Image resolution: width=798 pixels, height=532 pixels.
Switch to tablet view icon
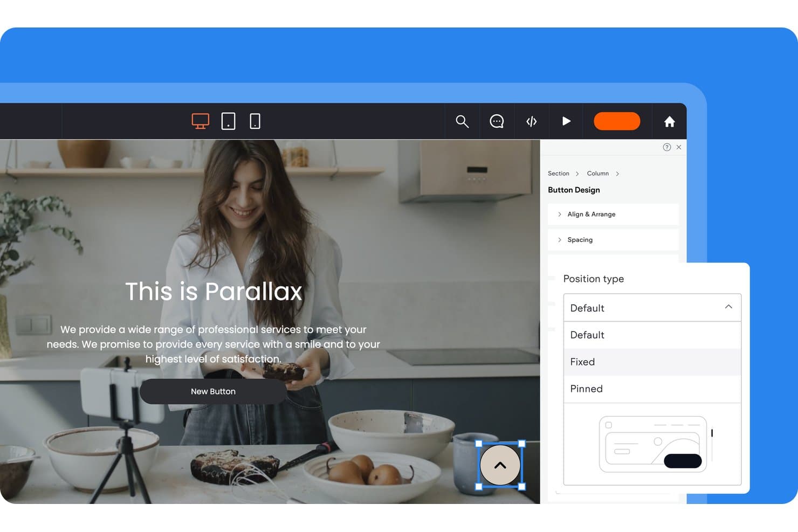228,121
